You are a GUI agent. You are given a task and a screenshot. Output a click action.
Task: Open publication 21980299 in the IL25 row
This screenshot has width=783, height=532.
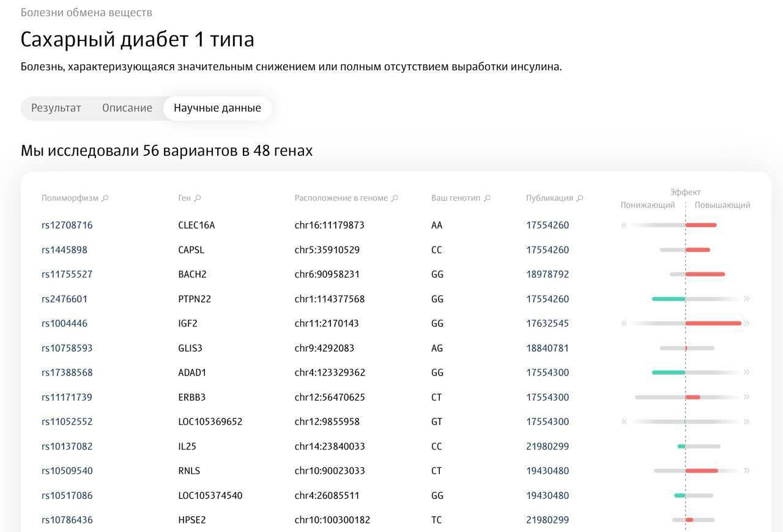[x=547, y=446]
